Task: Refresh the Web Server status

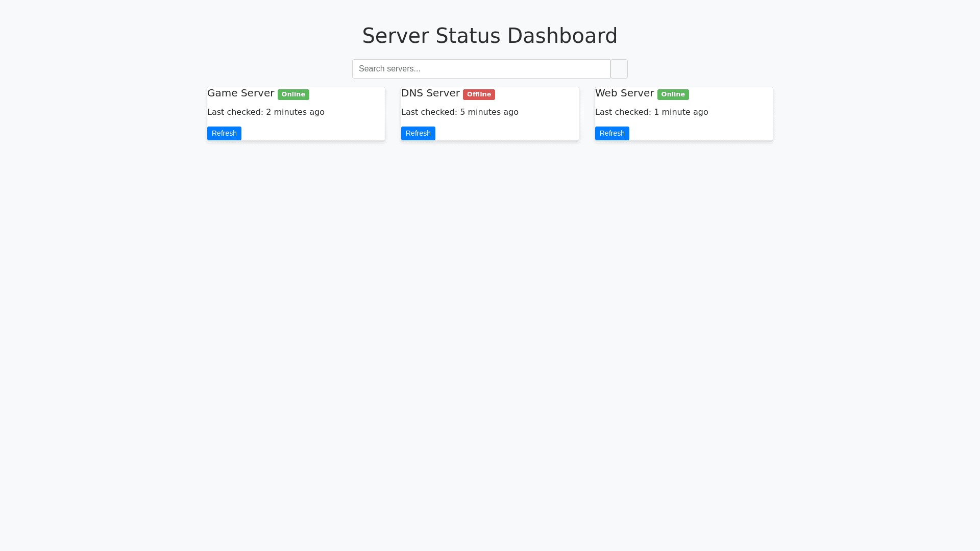Action: click(x=612, y=133)
